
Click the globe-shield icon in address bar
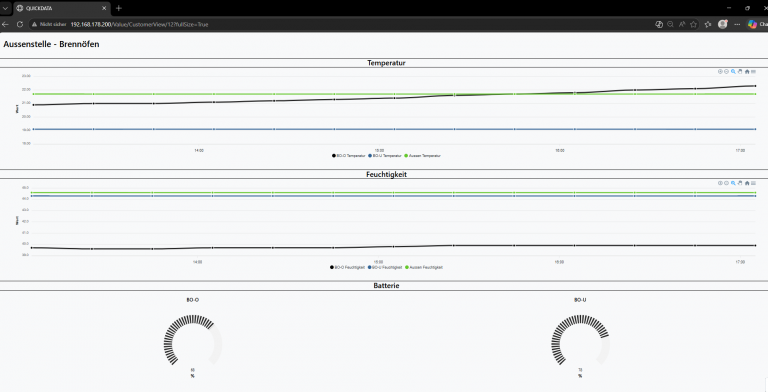click(x=659, y=24)
